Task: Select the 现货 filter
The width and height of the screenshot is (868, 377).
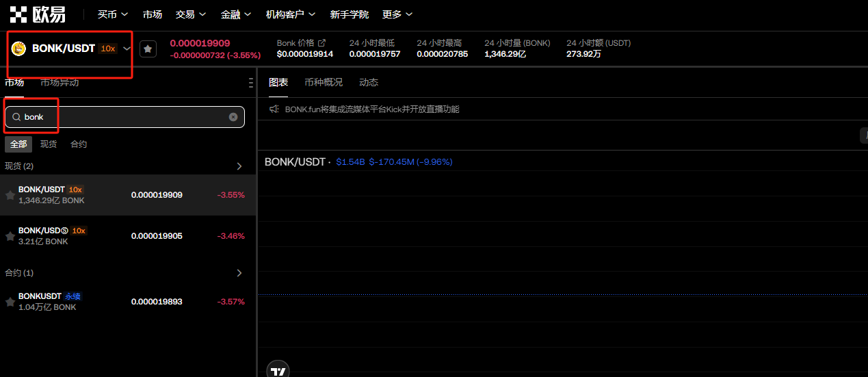Action: (49, 144)
